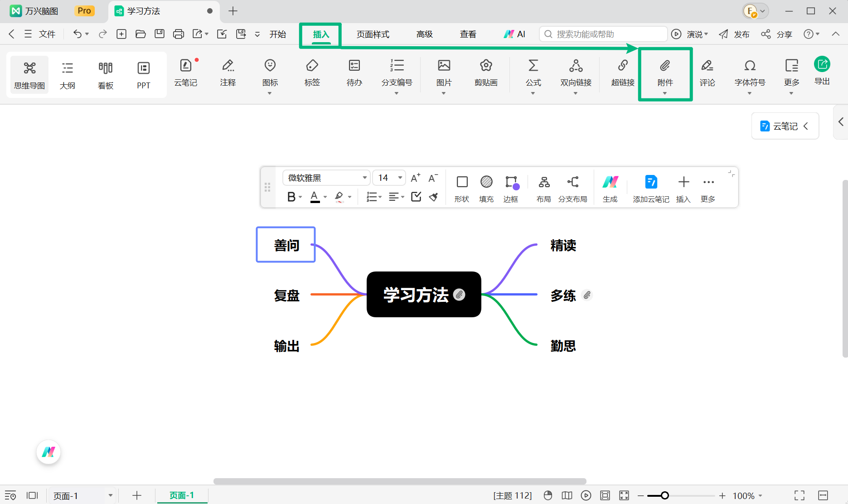Click the green 导出 export button

(822, 71)
